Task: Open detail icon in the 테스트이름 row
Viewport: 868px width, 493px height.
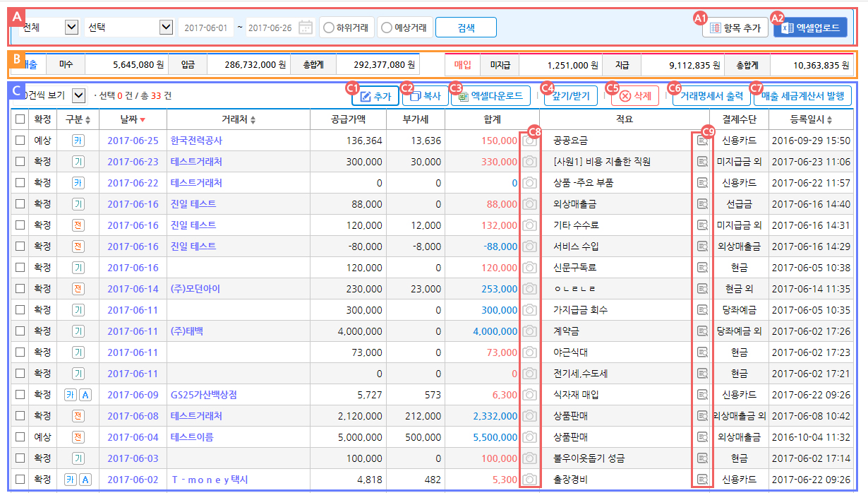Action: (x=702, y=437)
